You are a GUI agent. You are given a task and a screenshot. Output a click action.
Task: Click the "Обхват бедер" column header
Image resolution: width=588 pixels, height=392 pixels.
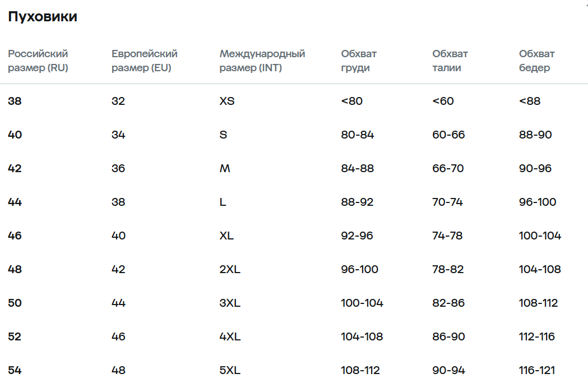pyautogui.click(x=536, y=61)
